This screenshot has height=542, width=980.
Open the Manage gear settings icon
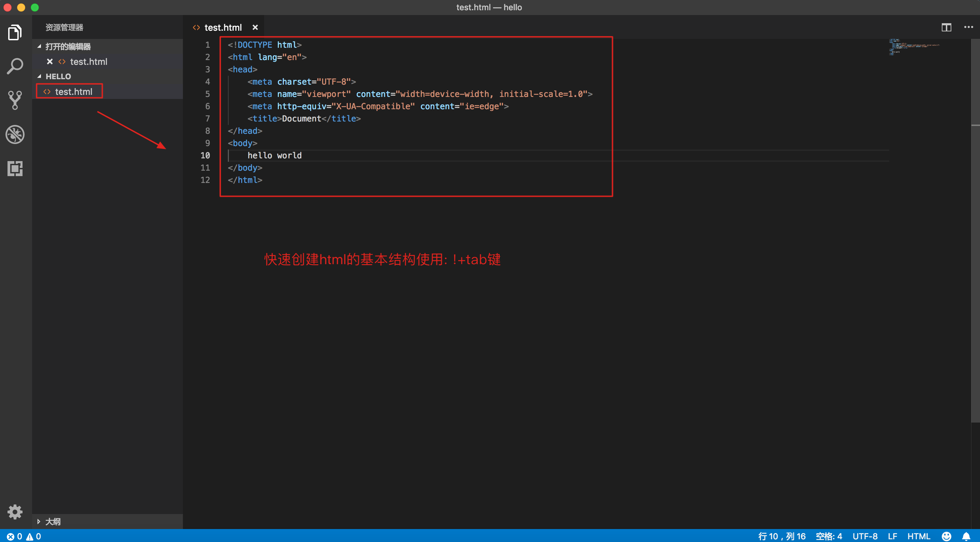tap(15, 512)
